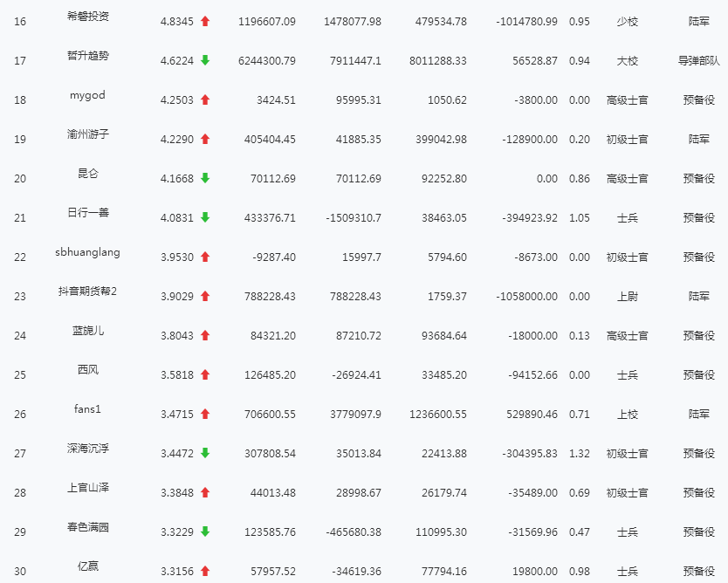728x583 pixels.
Task: Click the value -94152.66
Action: coord(532,375)
